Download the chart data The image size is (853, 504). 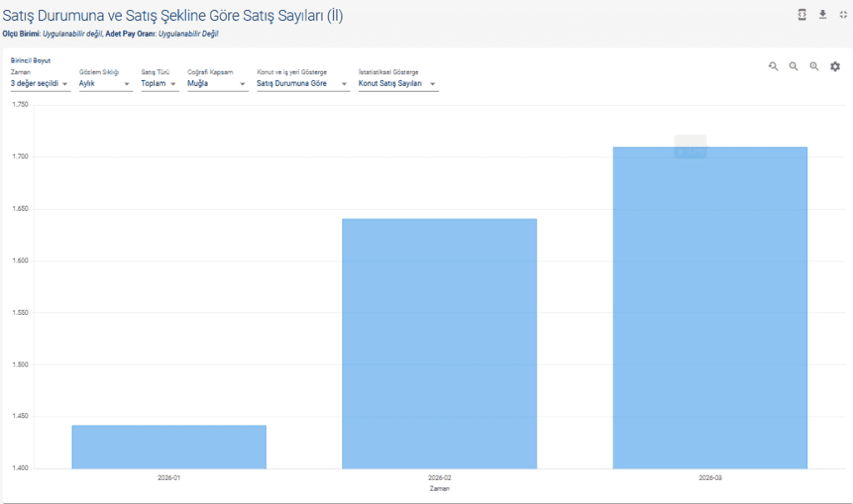tap(822, 14)
